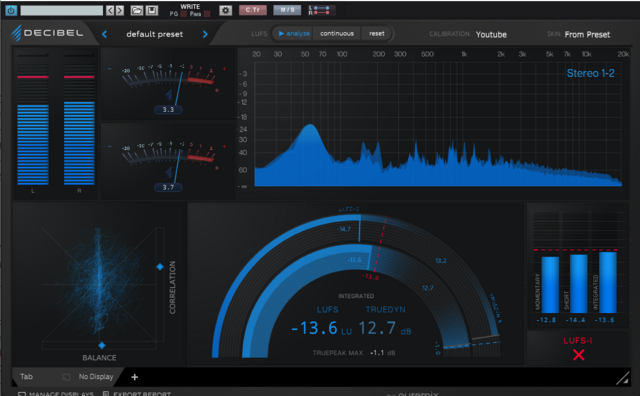The image size is (640, 396).
Task: Open plugin settings gear icon
Action: [225, 11]
